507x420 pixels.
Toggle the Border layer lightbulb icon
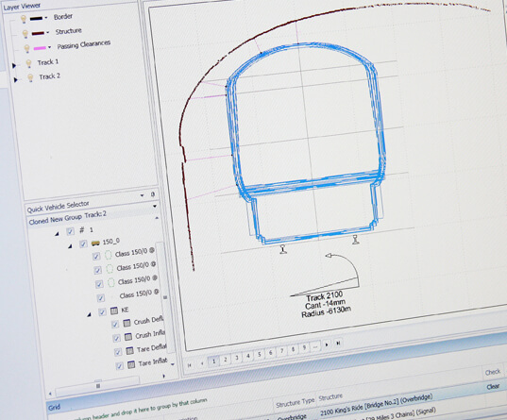pyautogui.click(x=24, y=19)
